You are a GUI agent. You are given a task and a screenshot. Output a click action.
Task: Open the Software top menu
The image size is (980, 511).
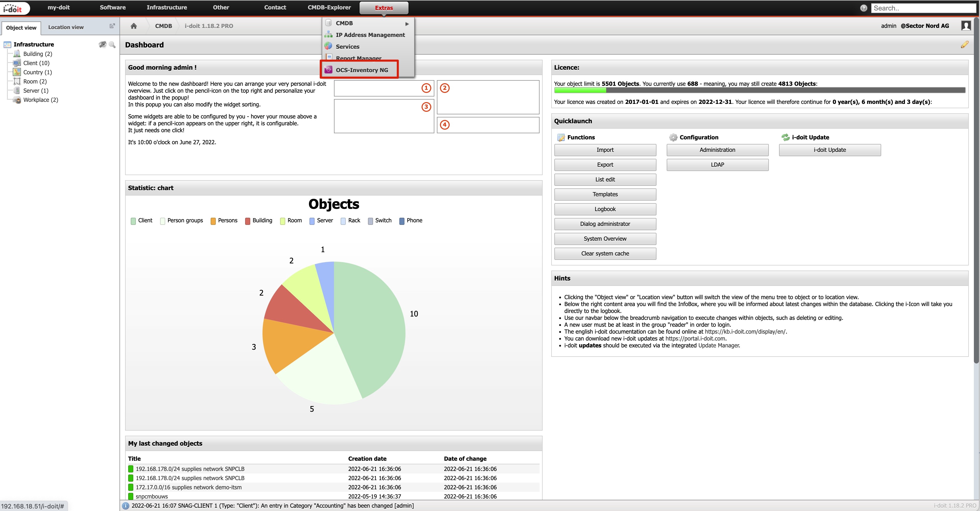[113, 8]
